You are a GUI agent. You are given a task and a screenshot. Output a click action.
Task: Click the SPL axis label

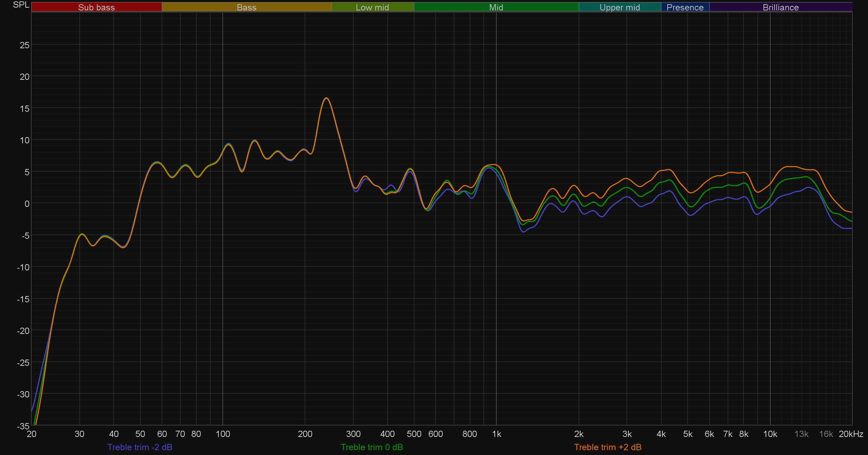(21, 5)
